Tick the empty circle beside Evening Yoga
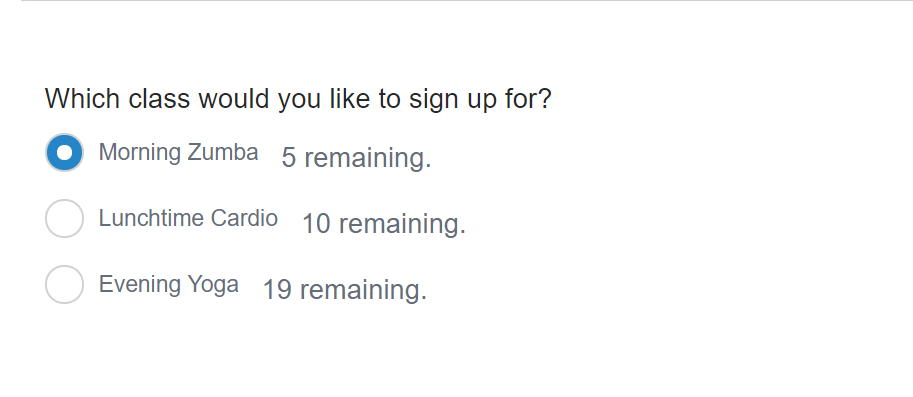Image resolution: width=913 pixels, height=397 pixels. 64,285
